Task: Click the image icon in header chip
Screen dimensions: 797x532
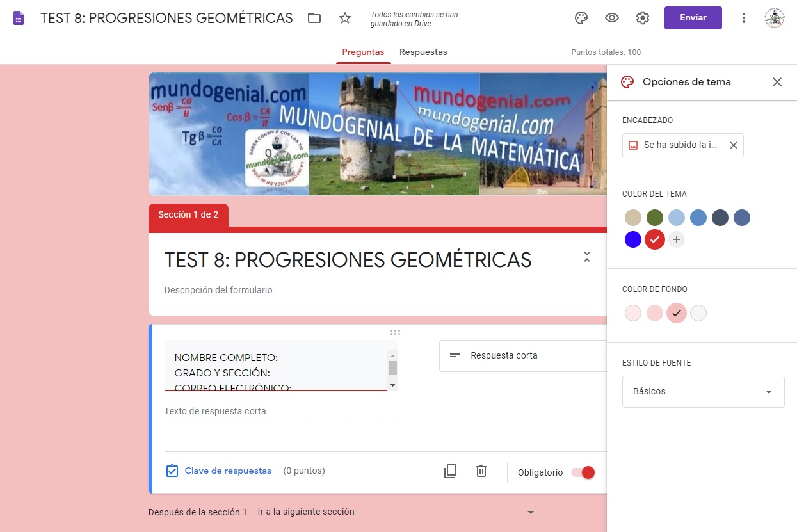Action: point(633,145)
